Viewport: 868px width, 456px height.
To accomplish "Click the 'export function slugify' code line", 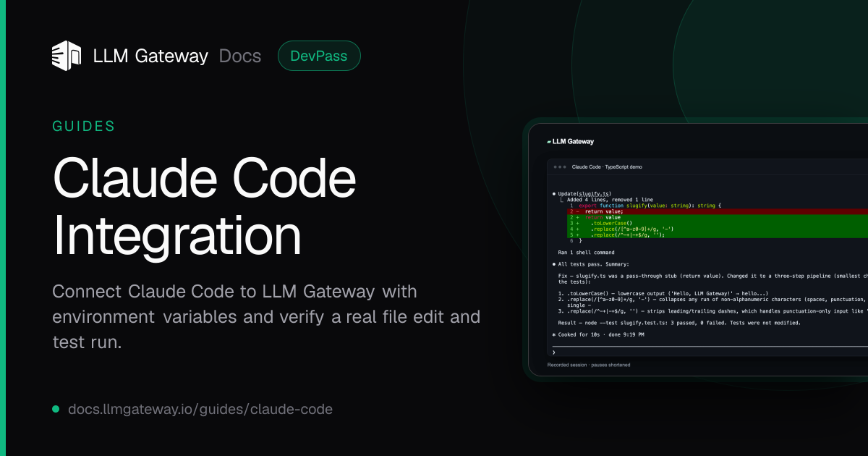I will coord(646,206).
